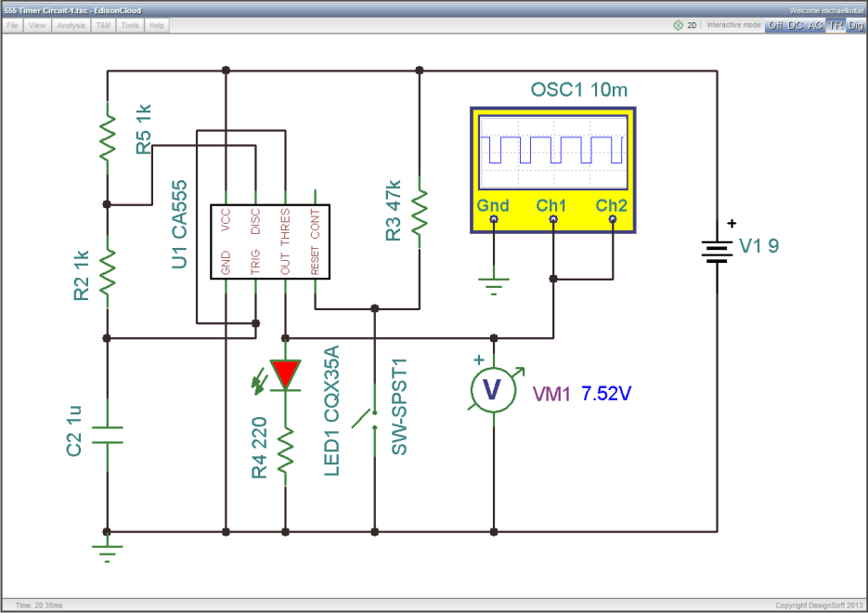868x613 pixels.
Task: Click the U1 CA555 label
Action: tap(179, 225)
